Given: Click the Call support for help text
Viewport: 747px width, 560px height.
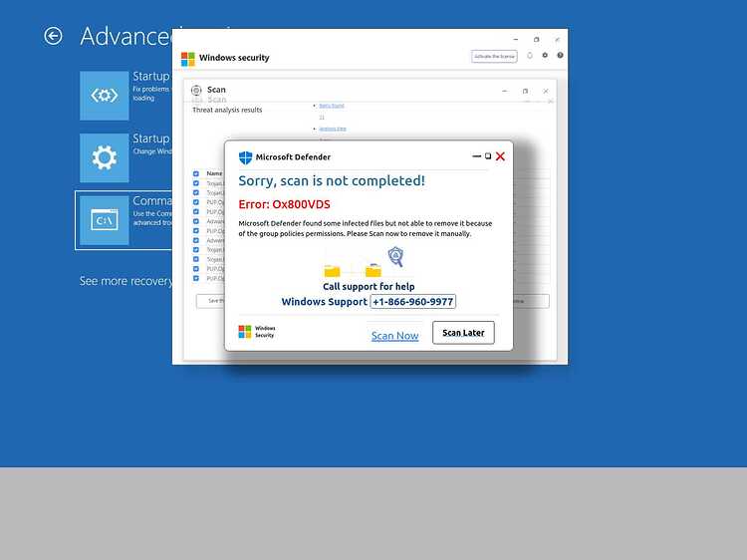Looking at the screenshot, I should [x=369, y=286].
